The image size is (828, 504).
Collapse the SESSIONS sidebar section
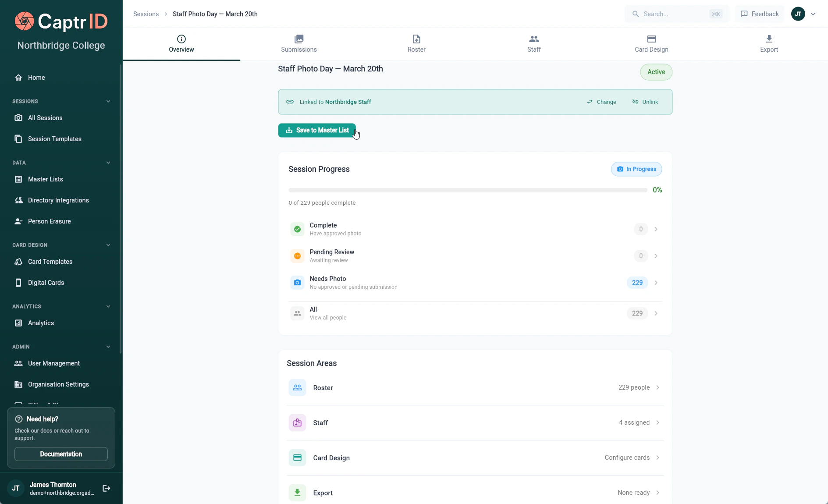[x=108, y=101]
